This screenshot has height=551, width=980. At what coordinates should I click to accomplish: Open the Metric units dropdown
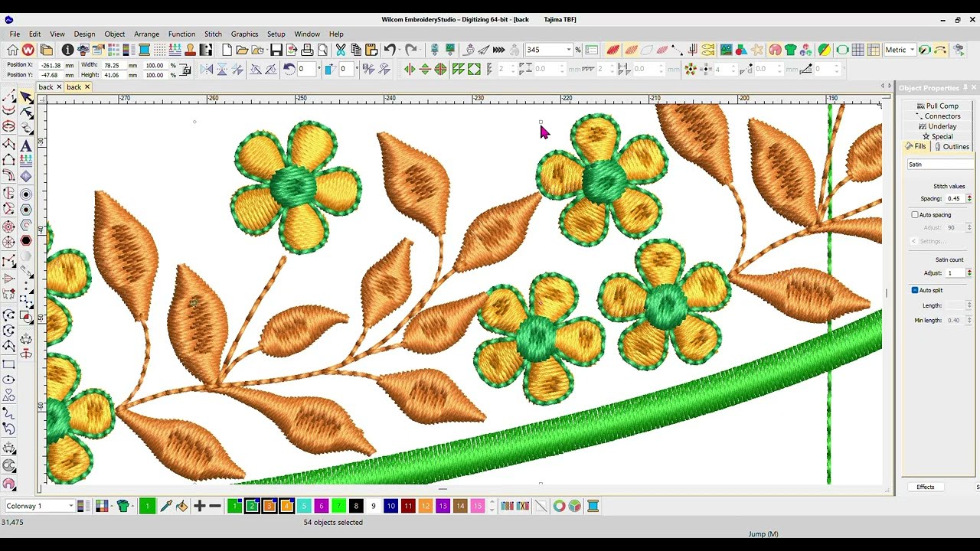pyautogui.click(x=912, y=50)
